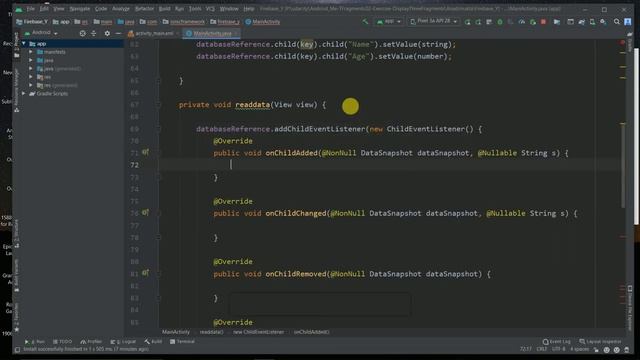640x360 pixels.
Task: Click the MainActivity breadcrumb in navigation bar
Action: (262, 22)
